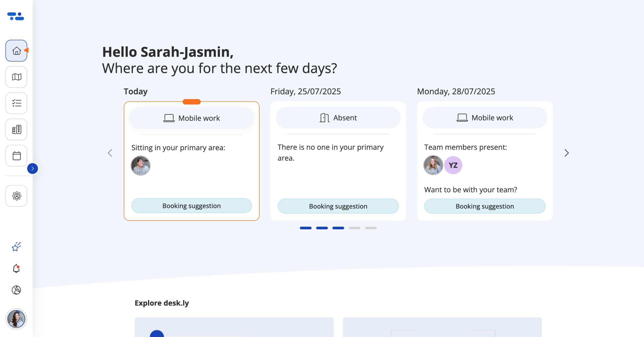Viewport: 644px width, 337px height.
Task: Open the home dashboard icon
Action: point(16,51)
